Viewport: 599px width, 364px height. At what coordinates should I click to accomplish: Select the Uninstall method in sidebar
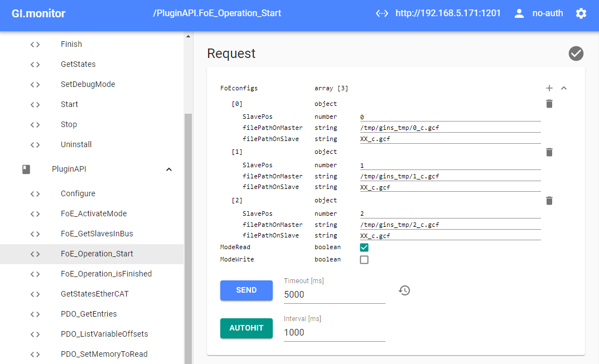click(x=76, y=144)
